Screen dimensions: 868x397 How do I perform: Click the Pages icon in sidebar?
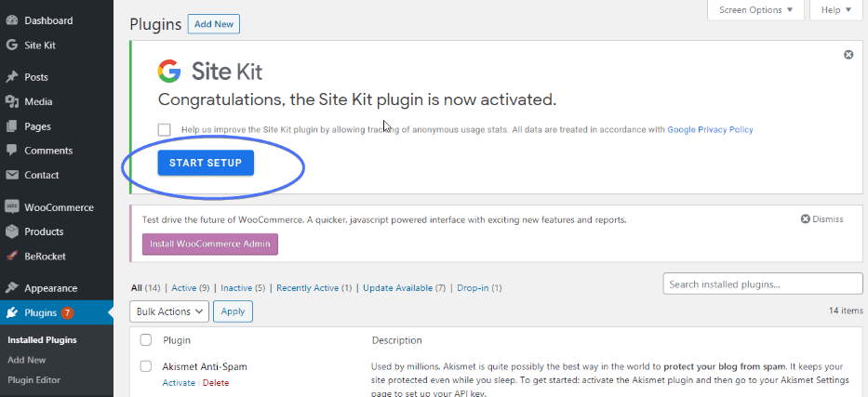tap(11, 126)
